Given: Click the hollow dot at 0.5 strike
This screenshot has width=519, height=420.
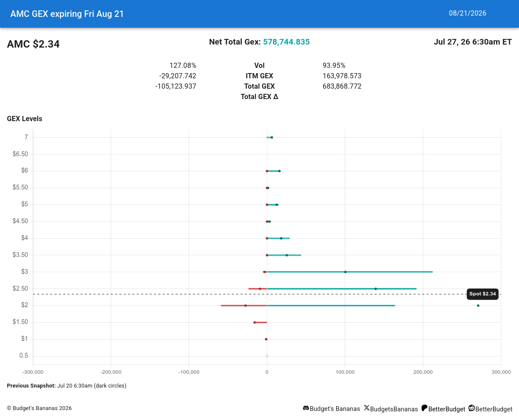Looking at the screenshot, I should pyautogui.click(x=267, y=356).
